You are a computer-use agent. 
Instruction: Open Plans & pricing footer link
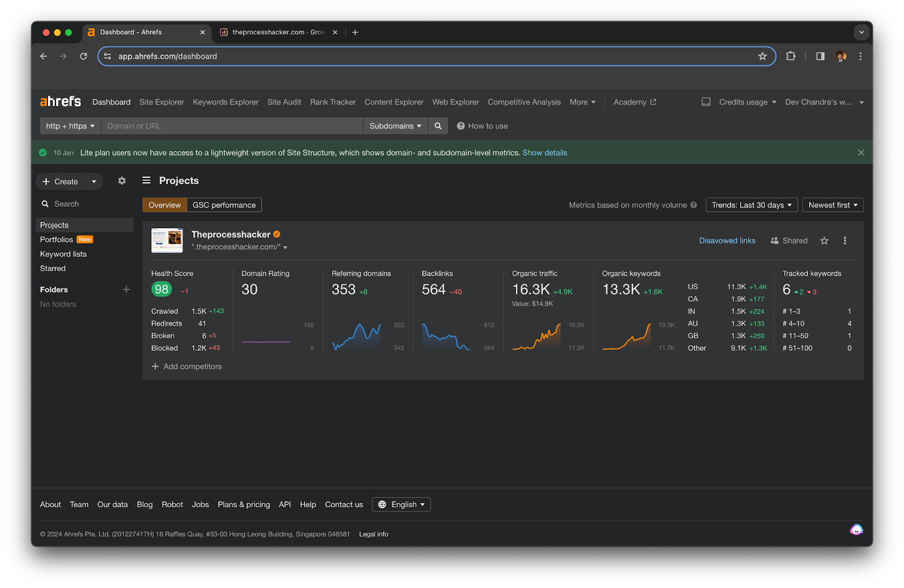coord(244,504)
